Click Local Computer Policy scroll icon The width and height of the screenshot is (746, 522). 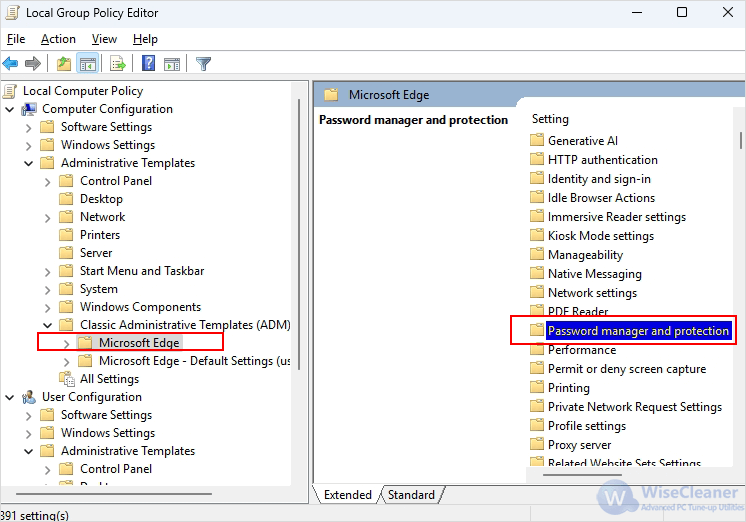click(10, 91)
